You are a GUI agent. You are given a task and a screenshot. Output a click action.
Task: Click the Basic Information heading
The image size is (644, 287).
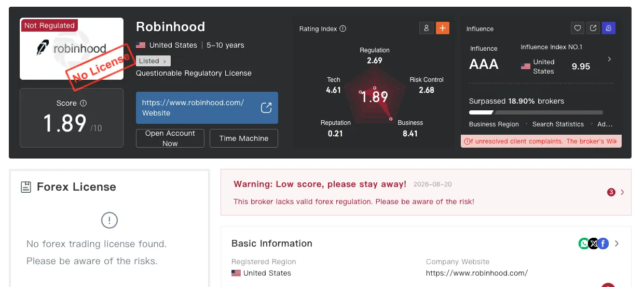pos(272,243)
